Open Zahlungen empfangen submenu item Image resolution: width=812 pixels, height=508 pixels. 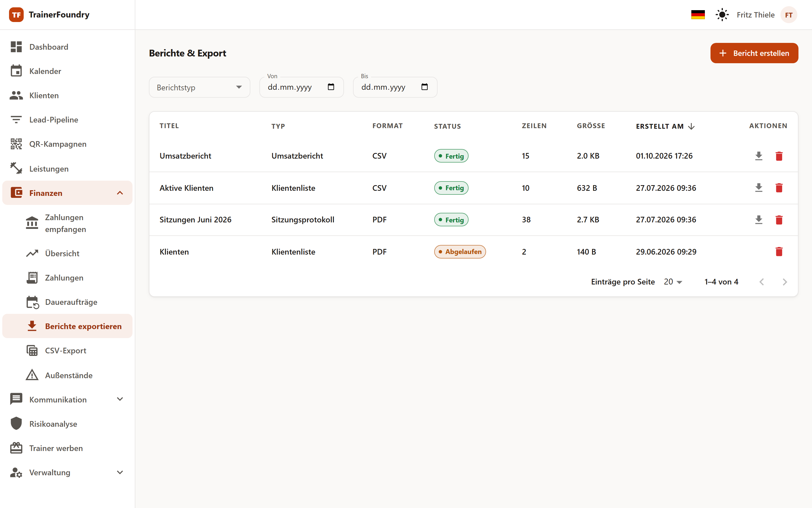[x=67, y=223]
